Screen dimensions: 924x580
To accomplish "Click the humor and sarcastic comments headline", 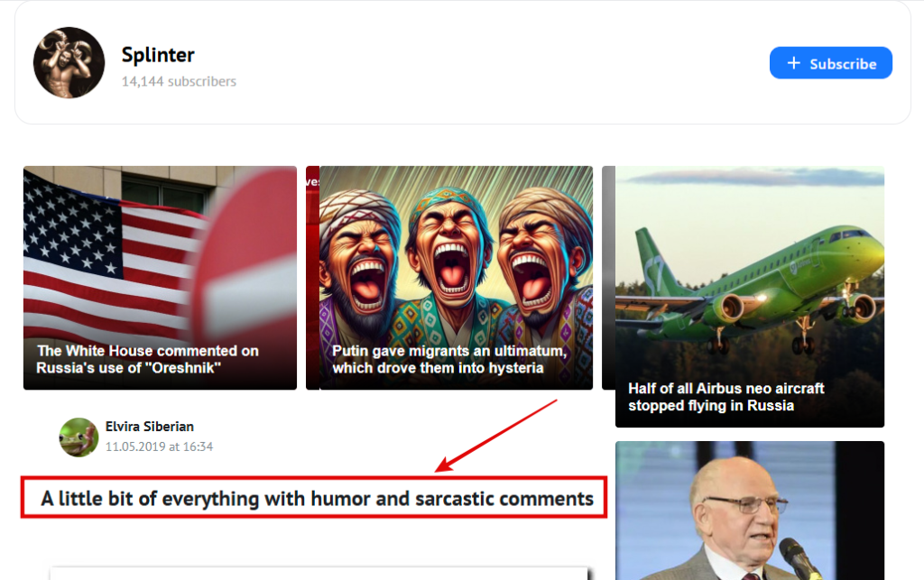I will click(x=317, y=499).
